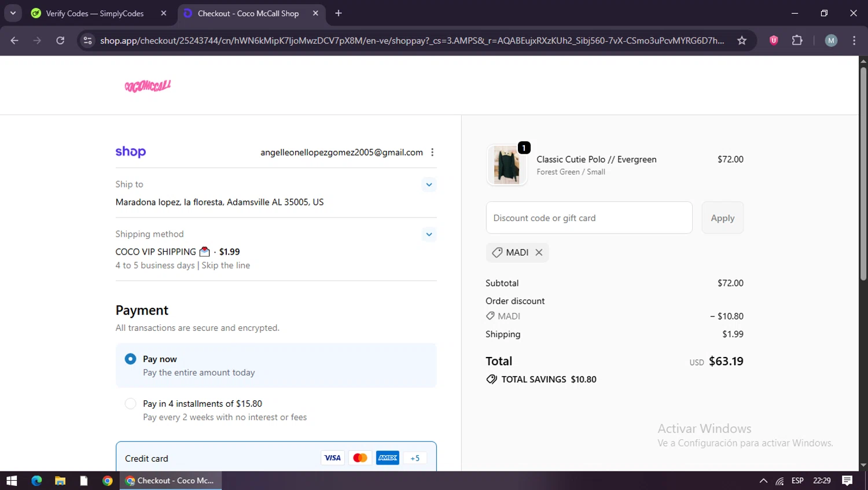Screen dimensions: 868x490
Task: Open a new browser tab
Action: pos(339,13)
